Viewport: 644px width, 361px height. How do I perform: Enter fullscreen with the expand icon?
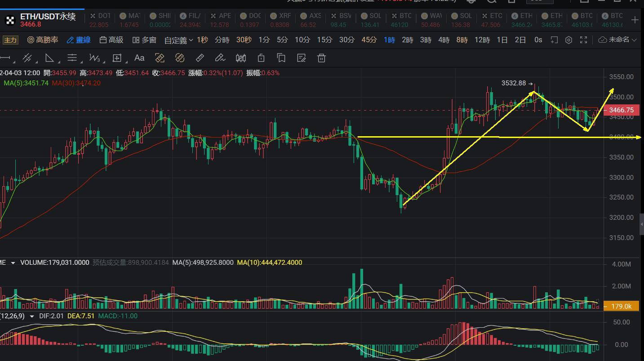583,40
